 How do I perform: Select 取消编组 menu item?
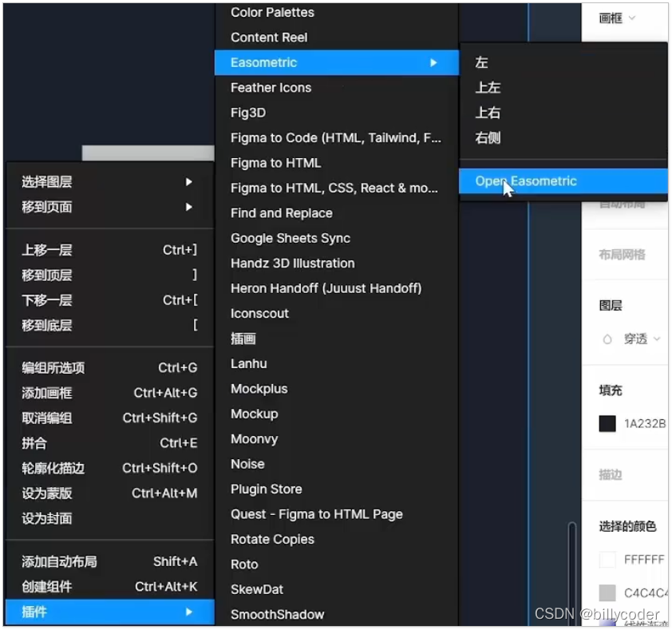point(109,418)
